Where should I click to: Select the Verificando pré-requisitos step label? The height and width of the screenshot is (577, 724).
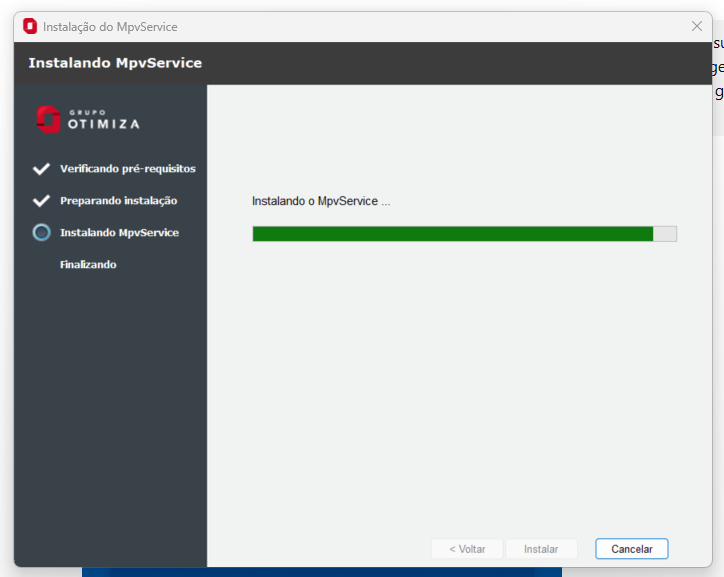point(128,168)
